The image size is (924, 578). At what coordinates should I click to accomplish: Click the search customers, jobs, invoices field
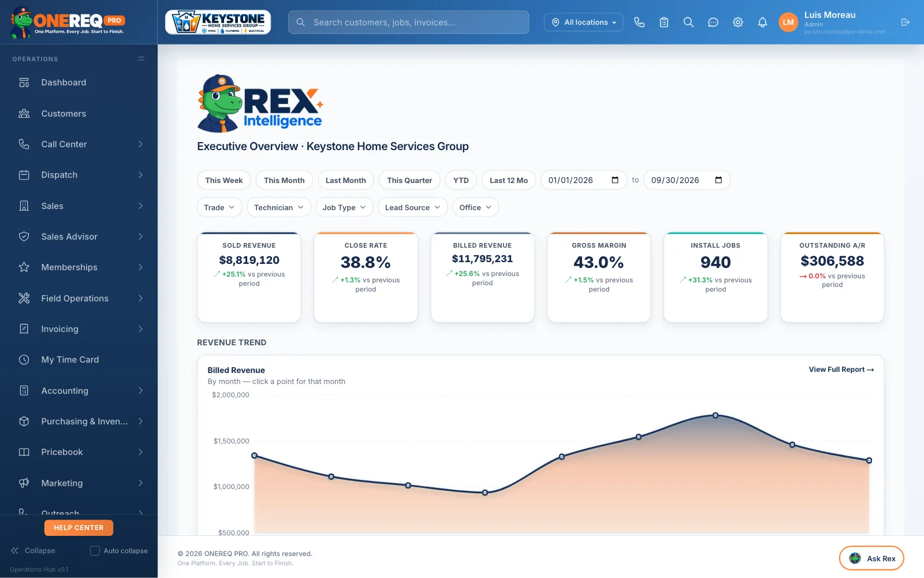point(408,22)
